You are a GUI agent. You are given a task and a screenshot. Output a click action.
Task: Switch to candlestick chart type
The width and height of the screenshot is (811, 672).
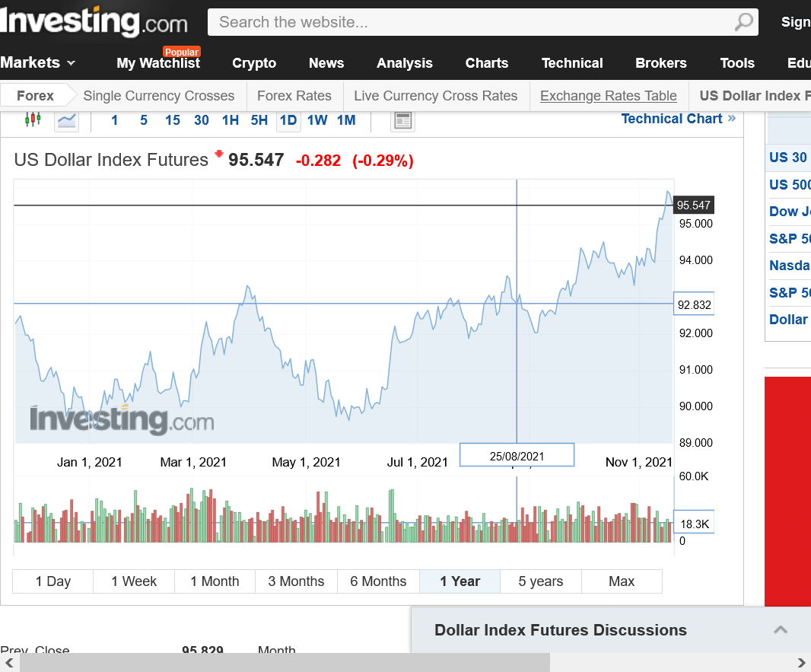coord(33,120)
